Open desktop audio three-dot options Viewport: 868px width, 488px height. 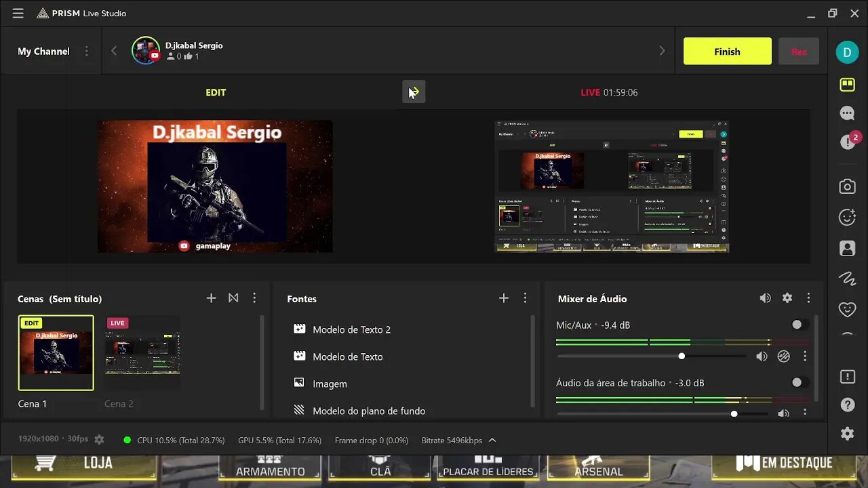(805, 413)
